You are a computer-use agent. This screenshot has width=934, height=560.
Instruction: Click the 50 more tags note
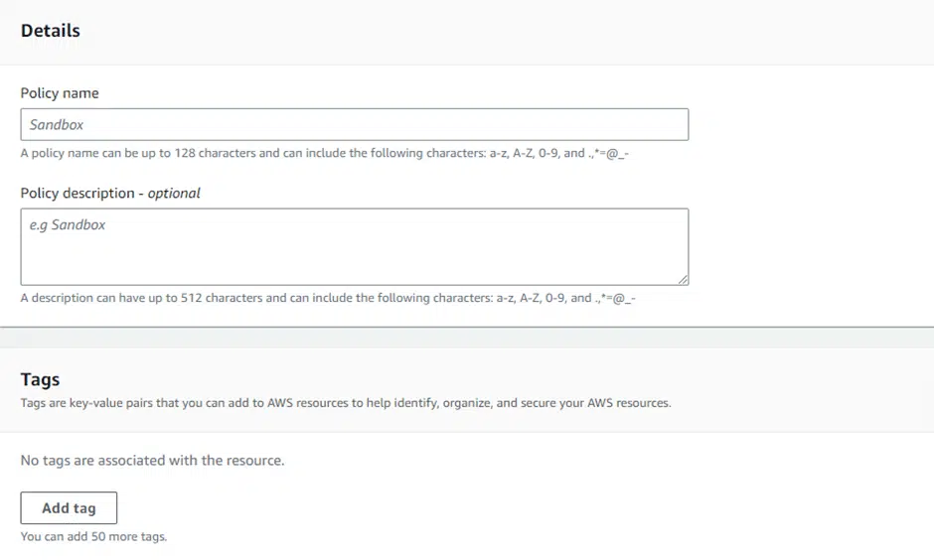(93, 536)
